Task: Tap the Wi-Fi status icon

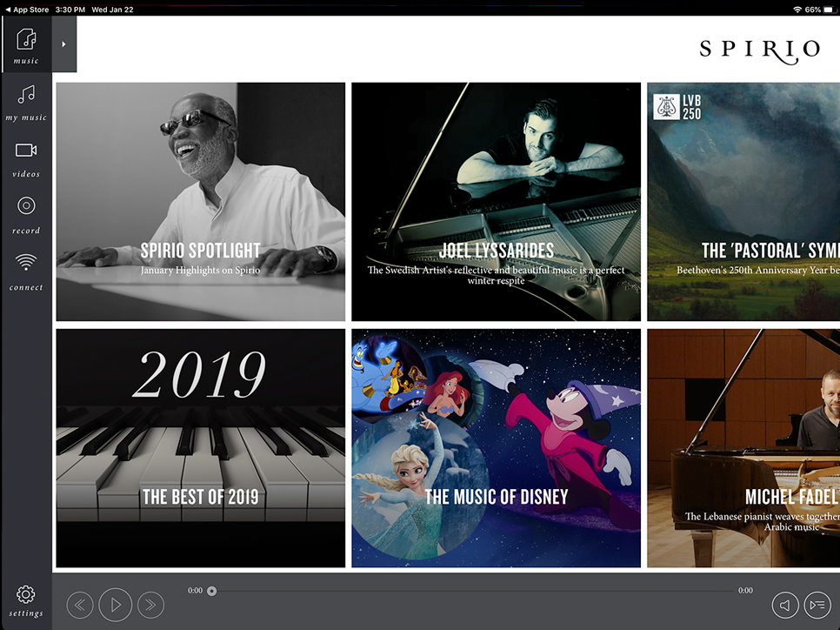Action: (797, 10)
